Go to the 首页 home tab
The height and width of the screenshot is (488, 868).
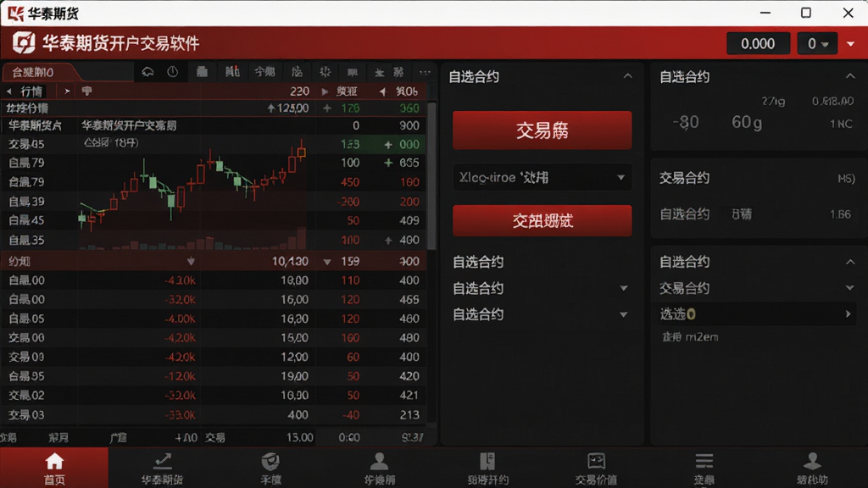coord(54,468)
